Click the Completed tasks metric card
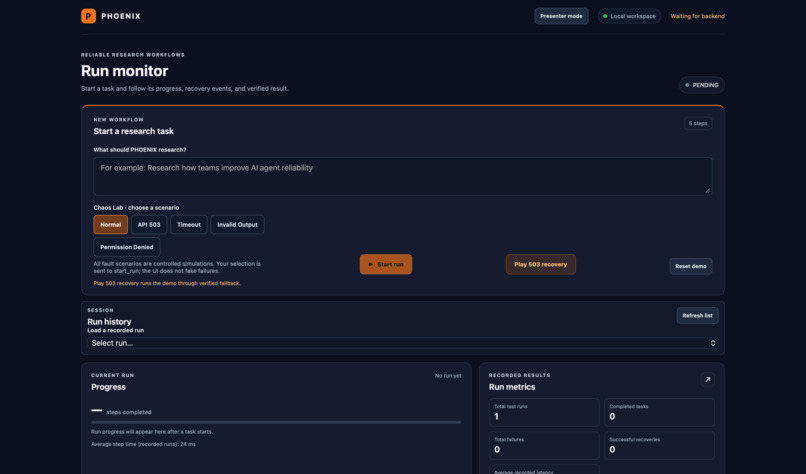Viewport: 806px width, 474px height. coord(659,412)
